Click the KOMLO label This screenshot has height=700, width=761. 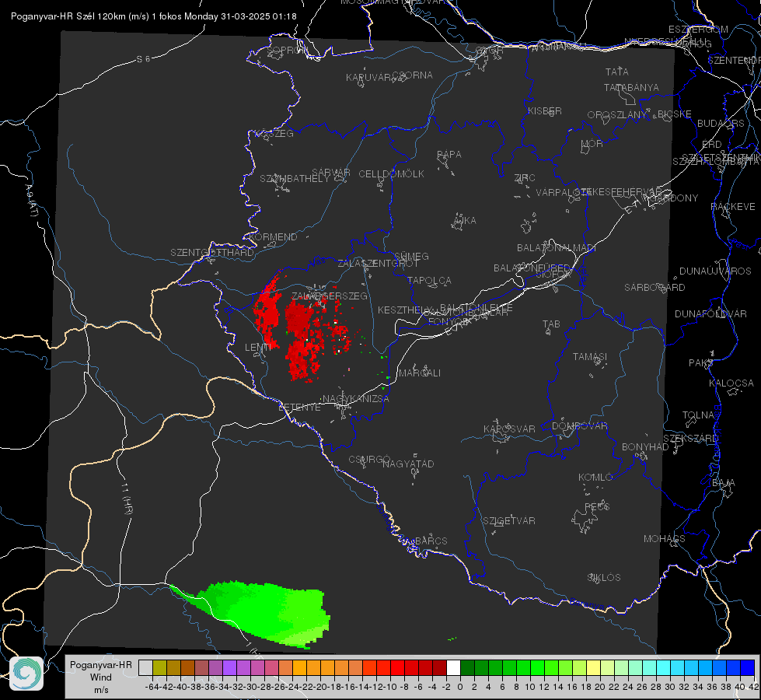[595, 478]
